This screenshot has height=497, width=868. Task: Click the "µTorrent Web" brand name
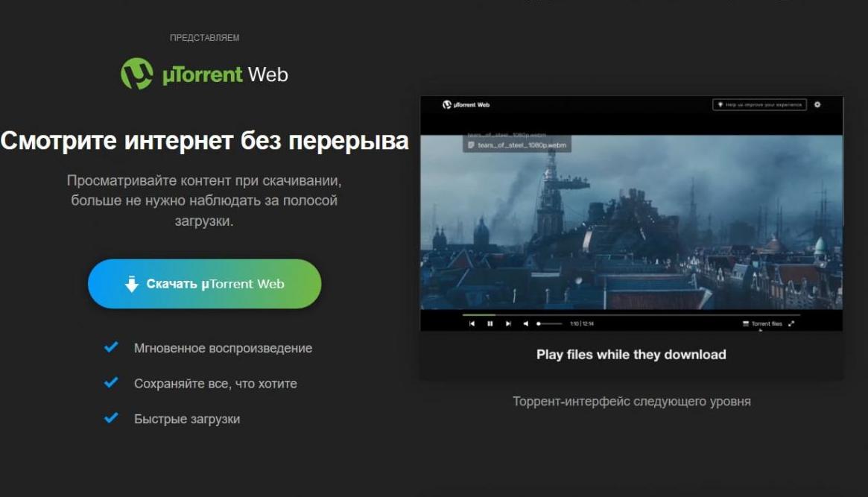point(225,75)
